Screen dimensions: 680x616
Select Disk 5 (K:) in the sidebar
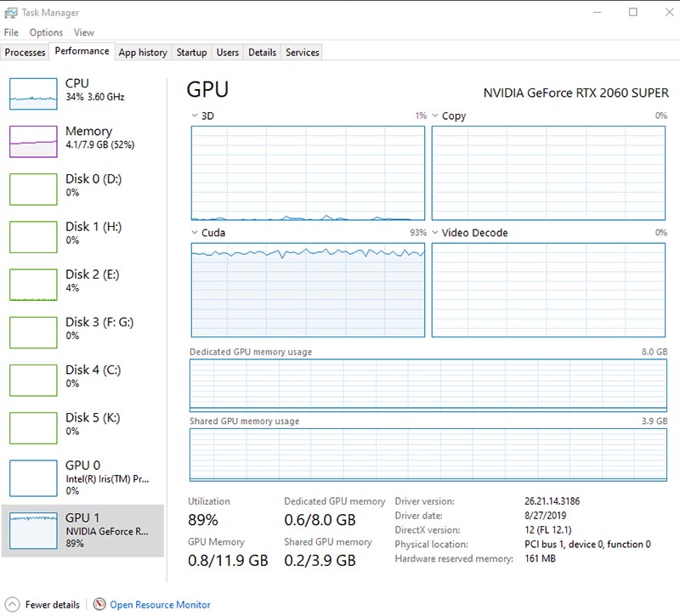pos(83,427)
